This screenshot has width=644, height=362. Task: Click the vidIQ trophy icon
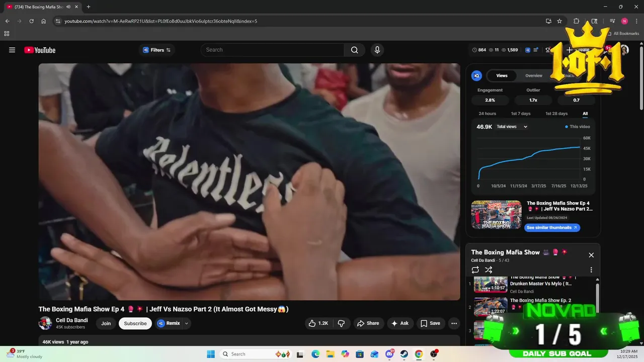click(547, 50)
